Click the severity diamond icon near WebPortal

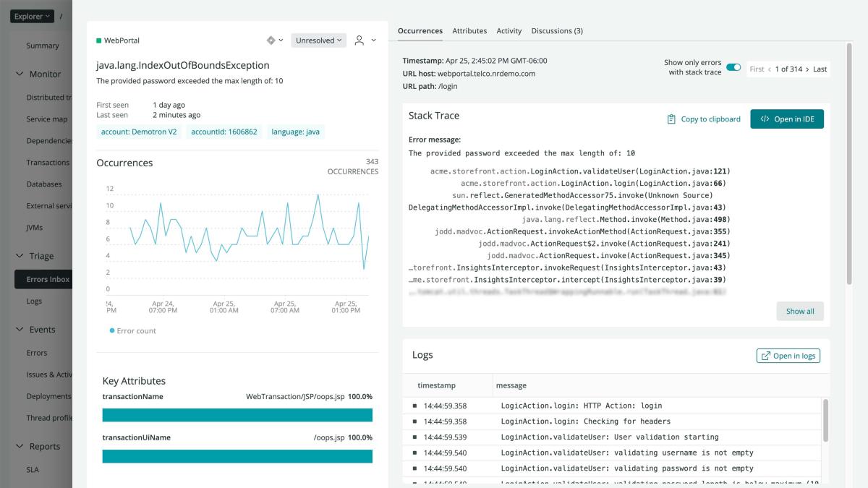(270, 40)
